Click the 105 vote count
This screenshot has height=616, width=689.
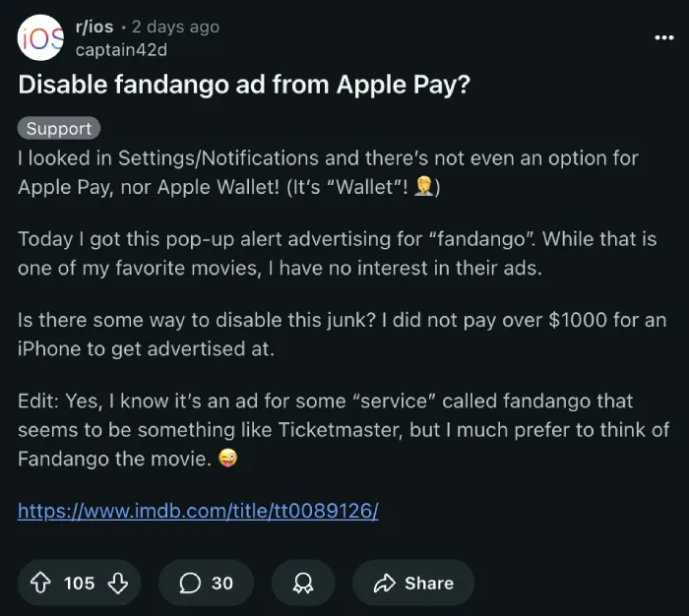click(79, 584)
